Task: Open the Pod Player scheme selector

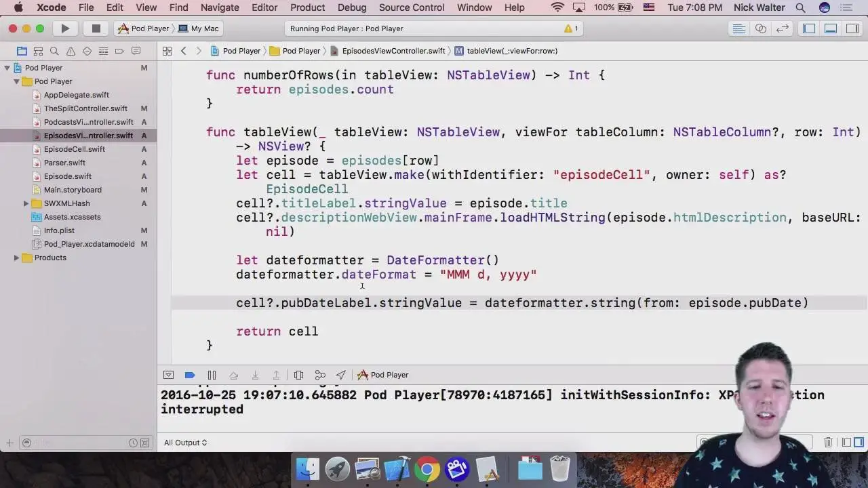Action: [x=143, y=28]
